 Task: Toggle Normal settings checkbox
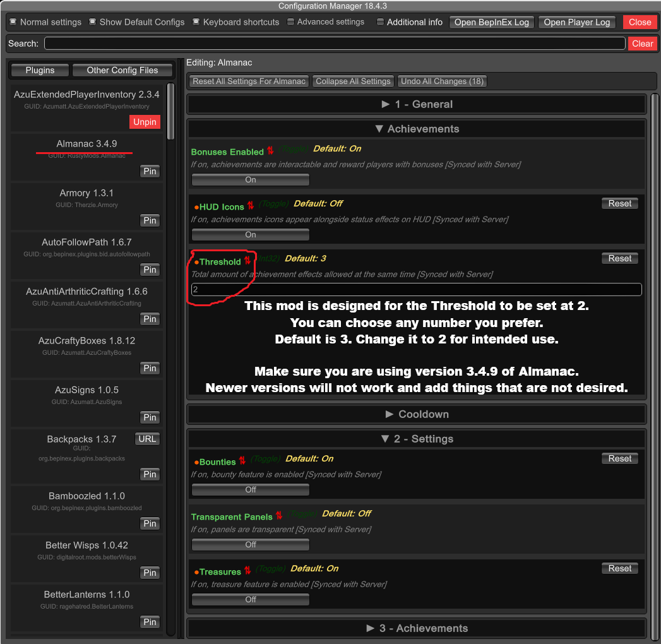13,21
